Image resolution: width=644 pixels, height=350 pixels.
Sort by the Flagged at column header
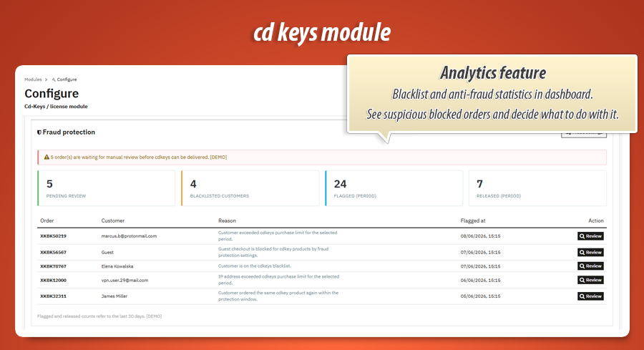click(x=473, y=220)
